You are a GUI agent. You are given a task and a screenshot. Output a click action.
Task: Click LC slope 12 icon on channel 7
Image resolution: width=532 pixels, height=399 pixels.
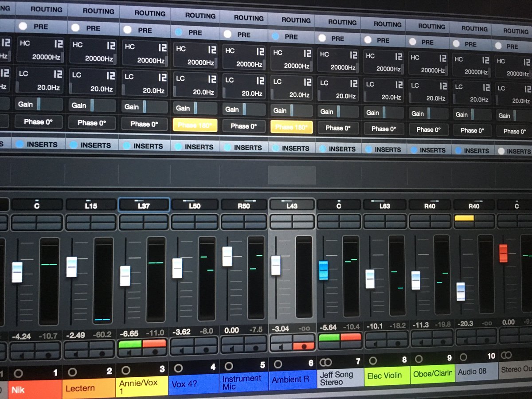click(x=353, y=83)
